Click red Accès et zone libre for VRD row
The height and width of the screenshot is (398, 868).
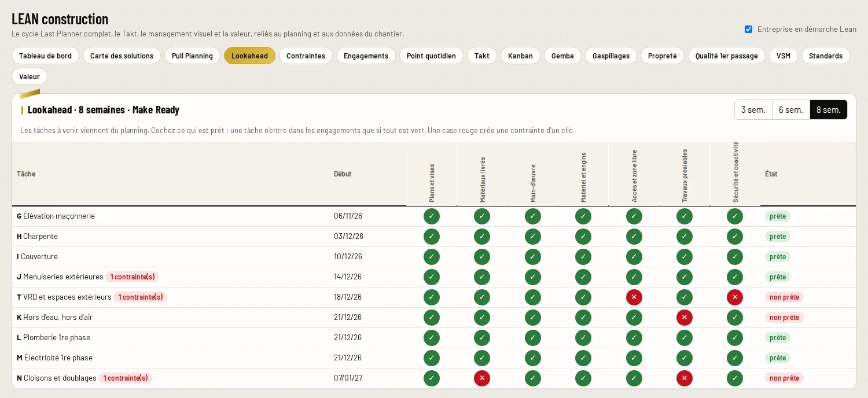[x=634, y=297]
